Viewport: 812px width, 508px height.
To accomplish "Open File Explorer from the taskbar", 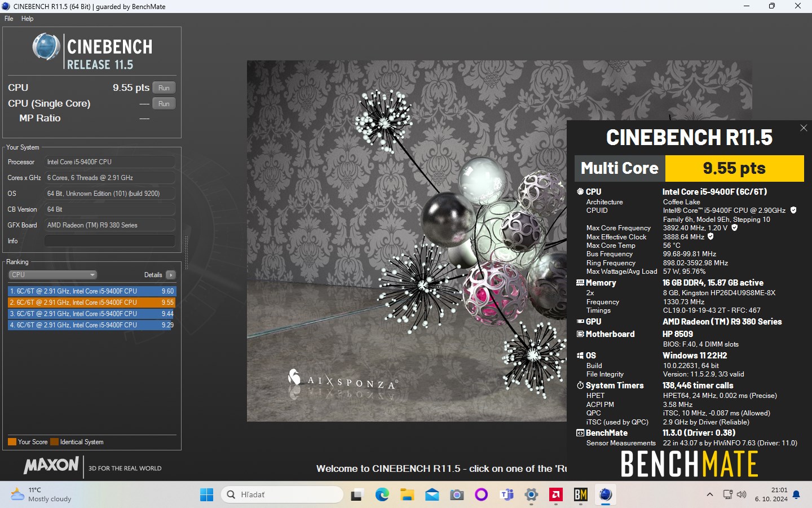I will [407, 495].
